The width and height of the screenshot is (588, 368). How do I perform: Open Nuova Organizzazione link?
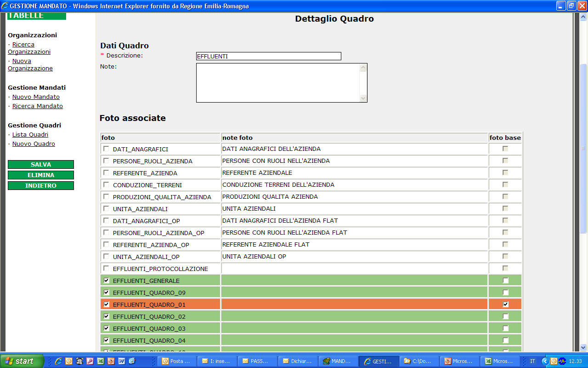click(x=30, y=65)
